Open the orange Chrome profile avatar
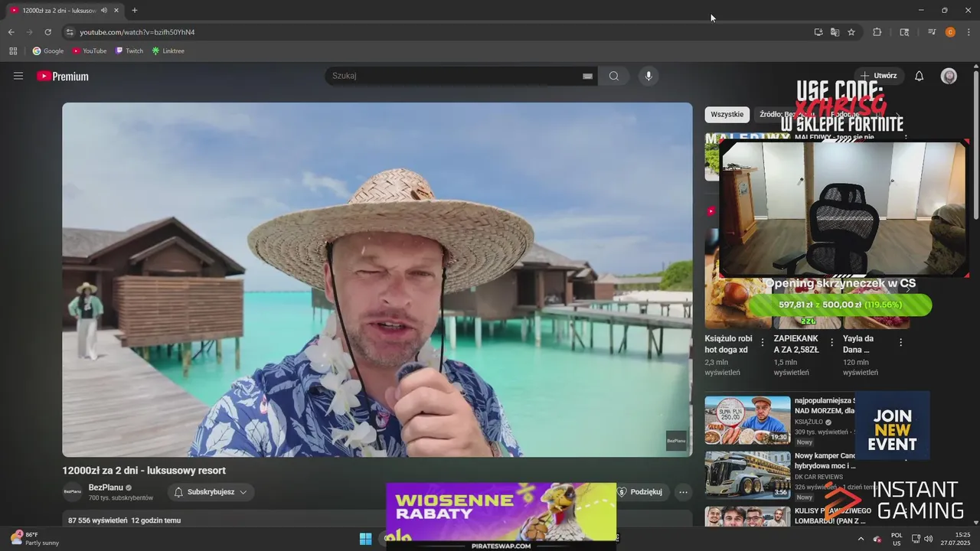Viewport: 980px width, 551px height. coord(950,32)
